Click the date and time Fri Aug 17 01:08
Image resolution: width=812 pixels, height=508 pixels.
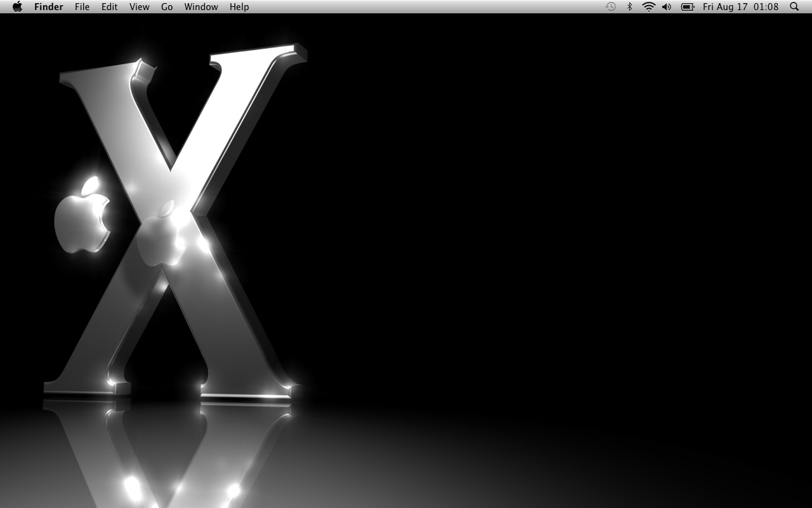coord(740,7)
